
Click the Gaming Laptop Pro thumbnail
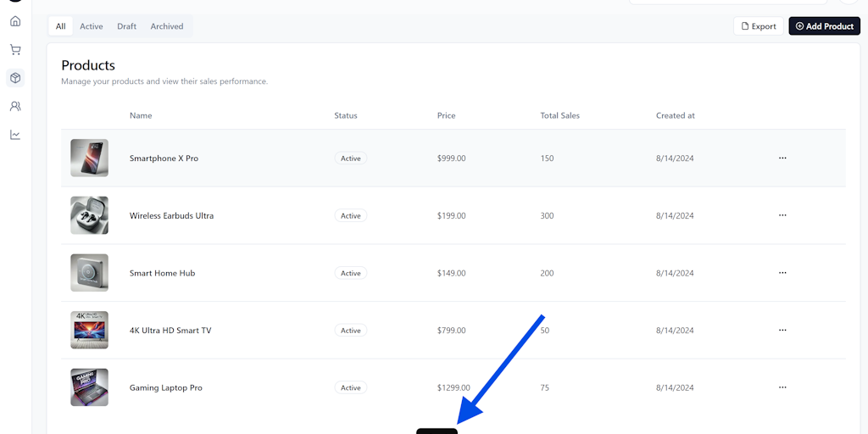tap(89, 387)
